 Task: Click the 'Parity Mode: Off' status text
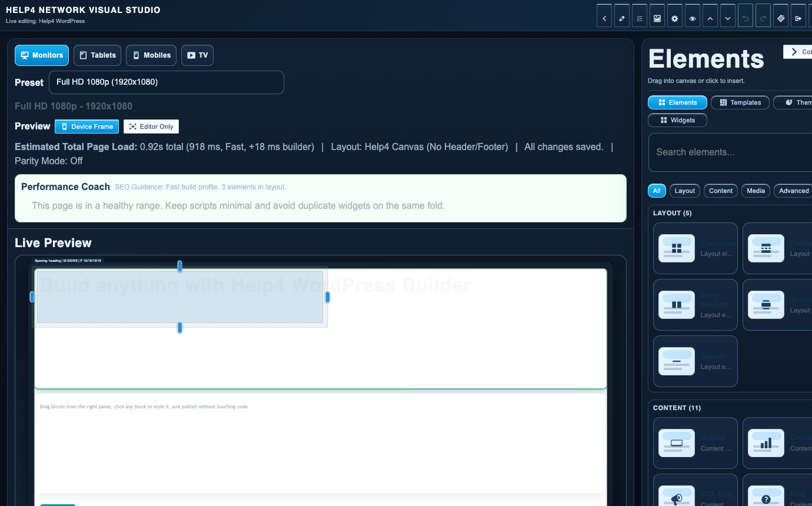coord(49,161)
